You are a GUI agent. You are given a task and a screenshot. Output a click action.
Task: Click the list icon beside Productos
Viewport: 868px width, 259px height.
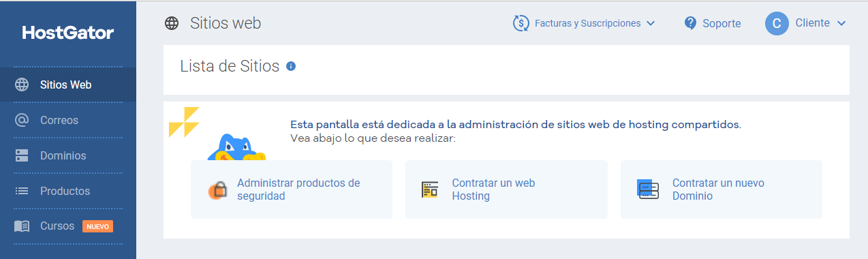pos(22,192)
